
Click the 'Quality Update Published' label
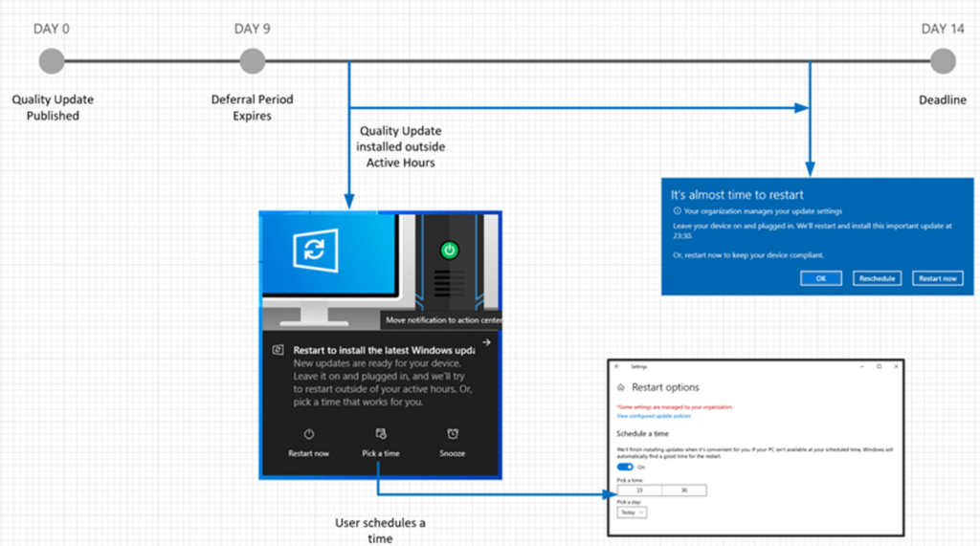click(53, 107)
